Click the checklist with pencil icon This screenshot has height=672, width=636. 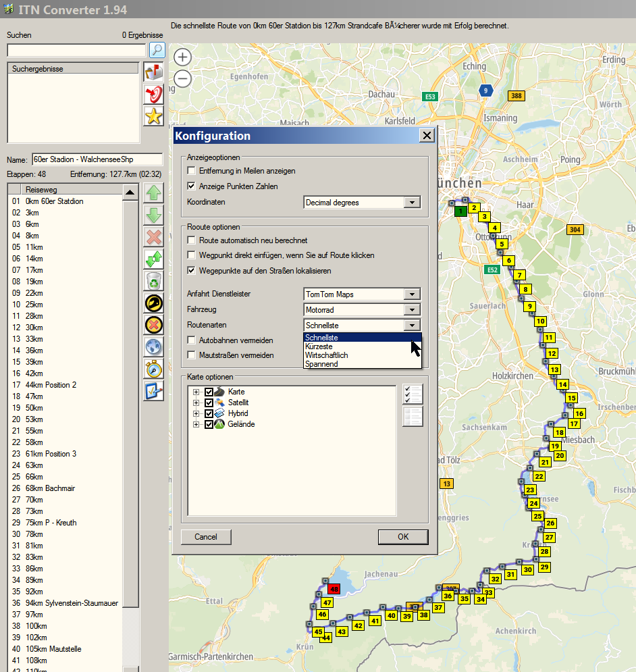coord(154,391)
